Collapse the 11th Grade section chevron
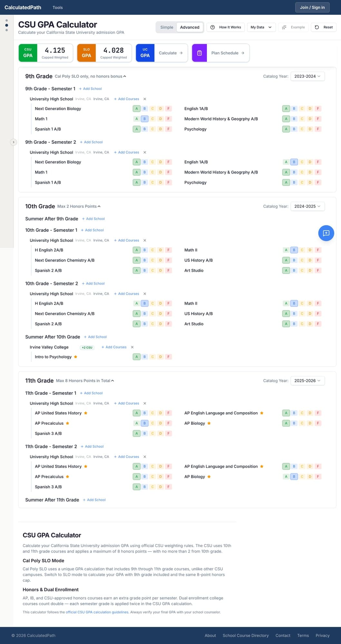The width and height of the screenshot is (341, 644). pos(112,381)
